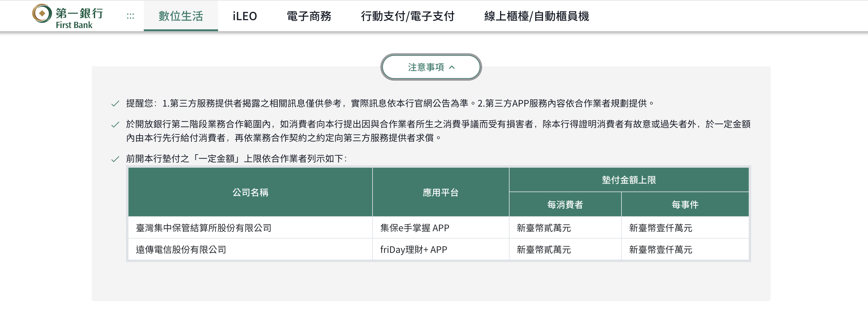
Task: Click the 應用平台 column header
Action: (x=440, y=192)
